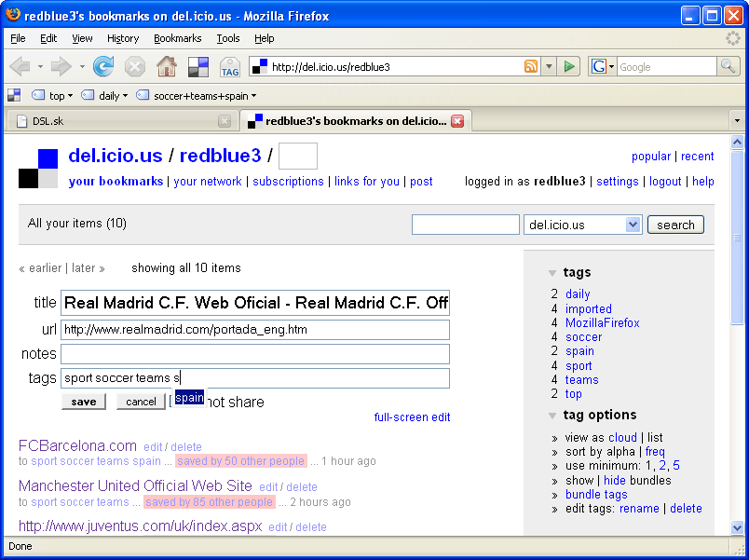Open the address bar history dropdown
Viewport: 749px width, 560px height.
point(549,66)
